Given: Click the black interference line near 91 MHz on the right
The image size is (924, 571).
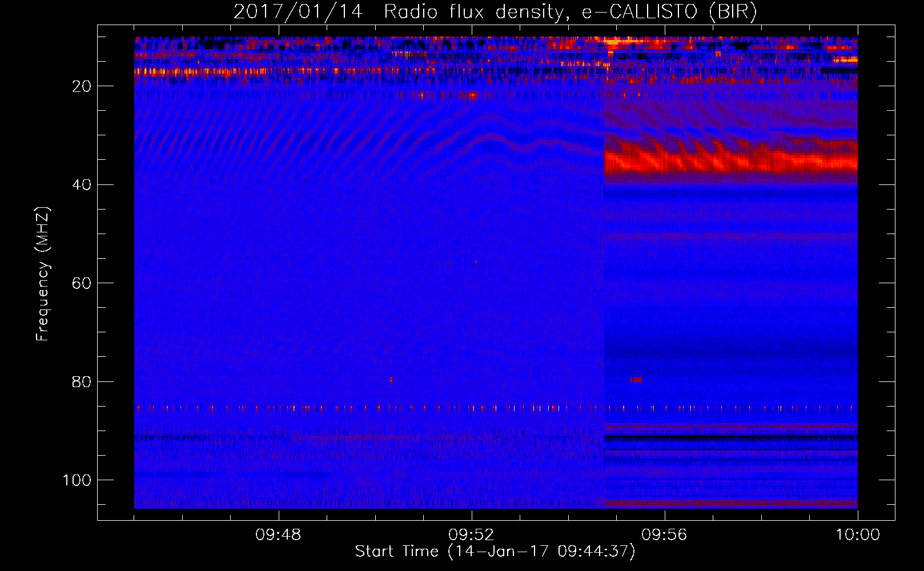Looking at the screenshot, I should (731, 438).
